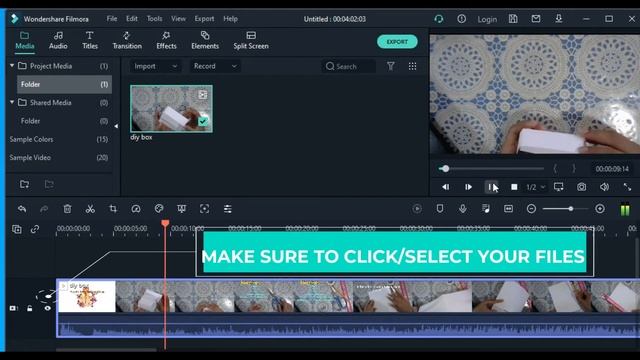The height and width of the screenshot is (360, 640).
Task: Click the timeline zoom slider handle
Action: 571,209
